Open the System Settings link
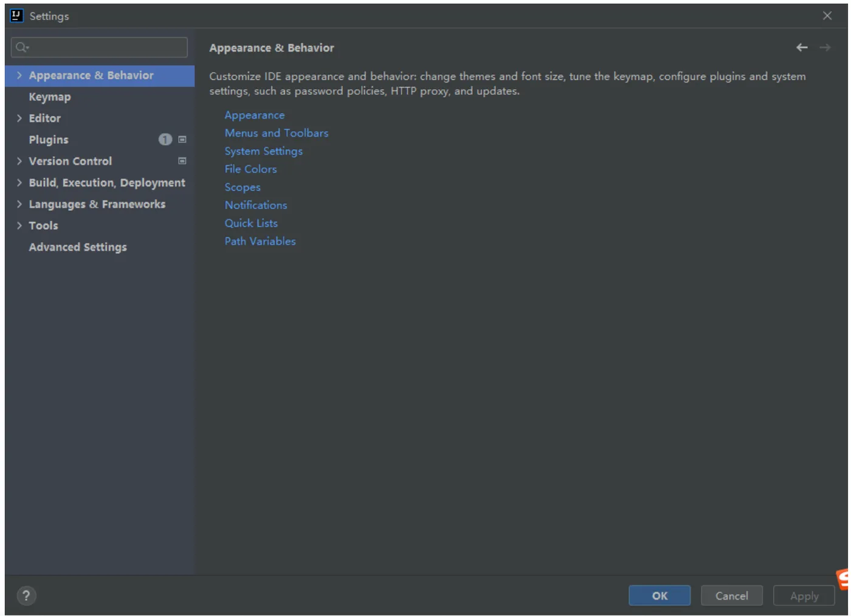 pyautogui.click(x=263, y=151)
